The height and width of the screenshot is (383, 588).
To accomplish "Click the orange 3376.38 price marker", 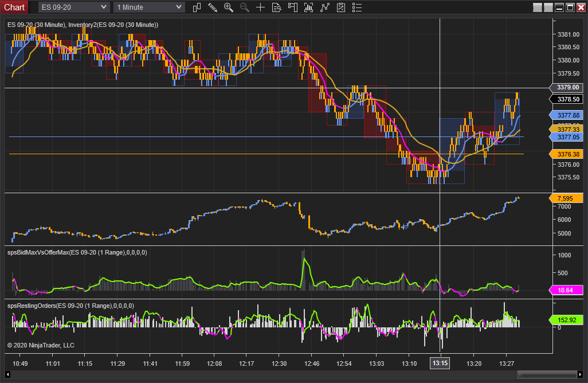I will [566, 154].
